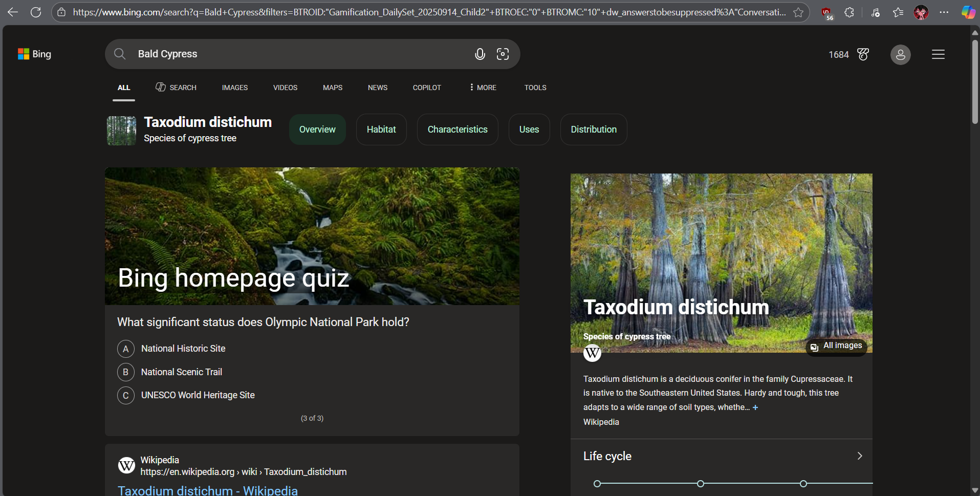Open the Bing account profile icon
Viewport: 980px width, 496px height.
tap(900, 54)
